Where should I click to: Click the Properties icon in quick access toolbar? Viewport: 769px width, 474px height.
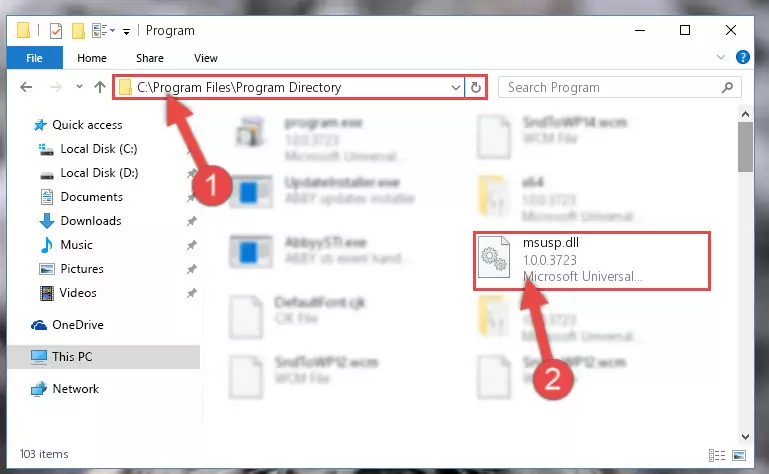coord(56,30)
